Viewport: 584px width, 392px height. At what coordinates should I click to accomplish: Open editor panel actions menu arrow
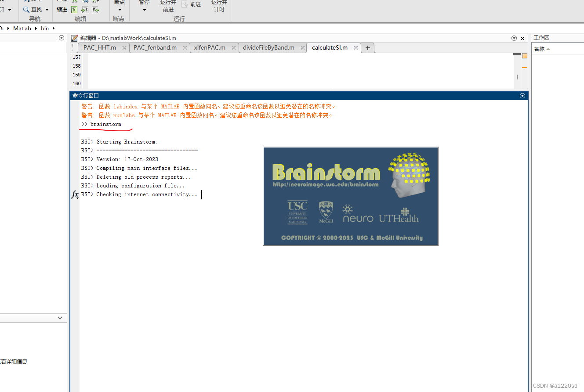point(514,38)
